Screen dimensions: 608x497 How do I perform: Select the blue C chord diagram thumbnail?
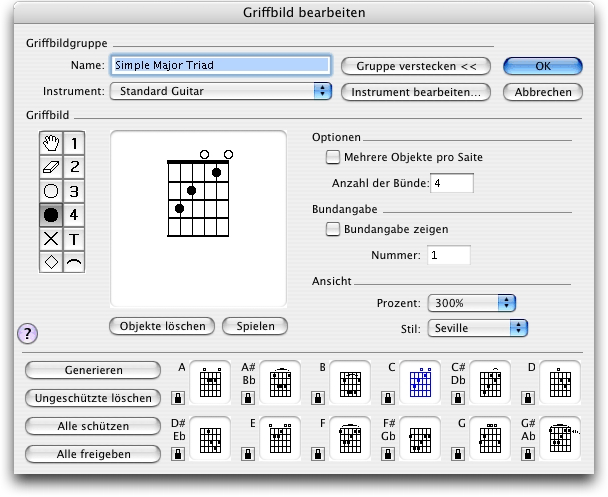[x=420, y=383]
